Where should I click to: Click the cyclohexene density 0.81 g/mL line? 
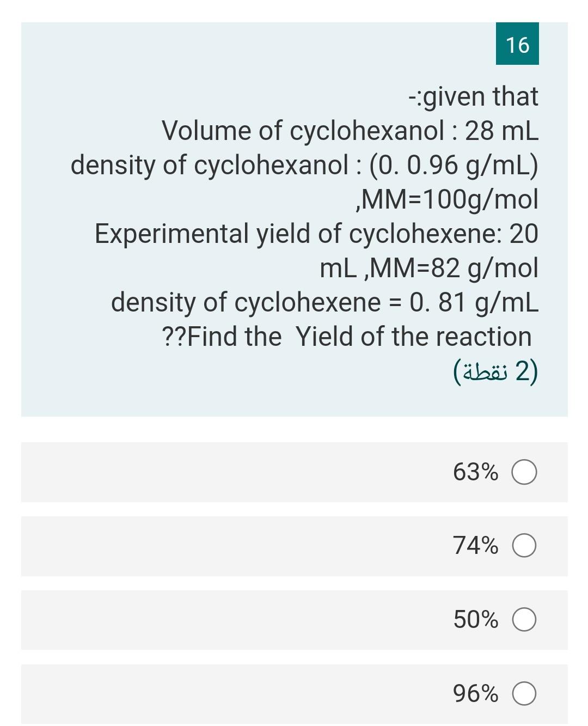pyautogui.click(x=325, y=302)
